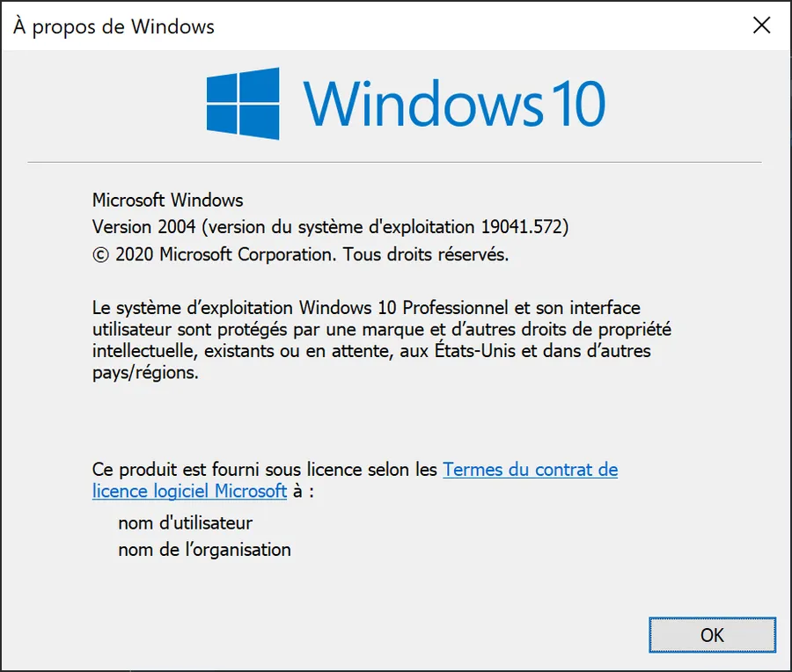Viewport: 792px width, 672px height.
Task: Click the number 10 in the logo
Action: (x=578, y=104)
